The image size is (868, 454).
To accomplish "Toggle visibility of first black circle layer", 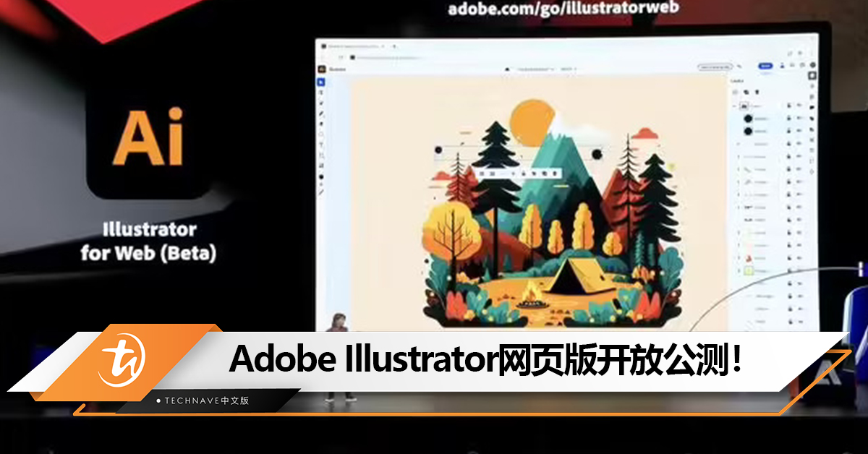I will point(799,118).
